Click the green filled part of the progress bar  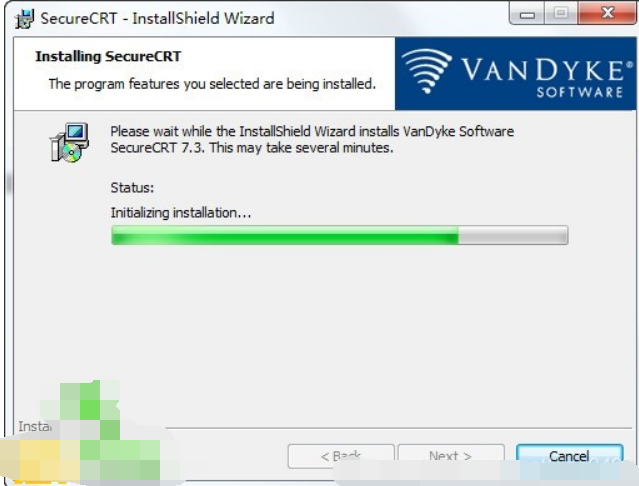[285, 235]
